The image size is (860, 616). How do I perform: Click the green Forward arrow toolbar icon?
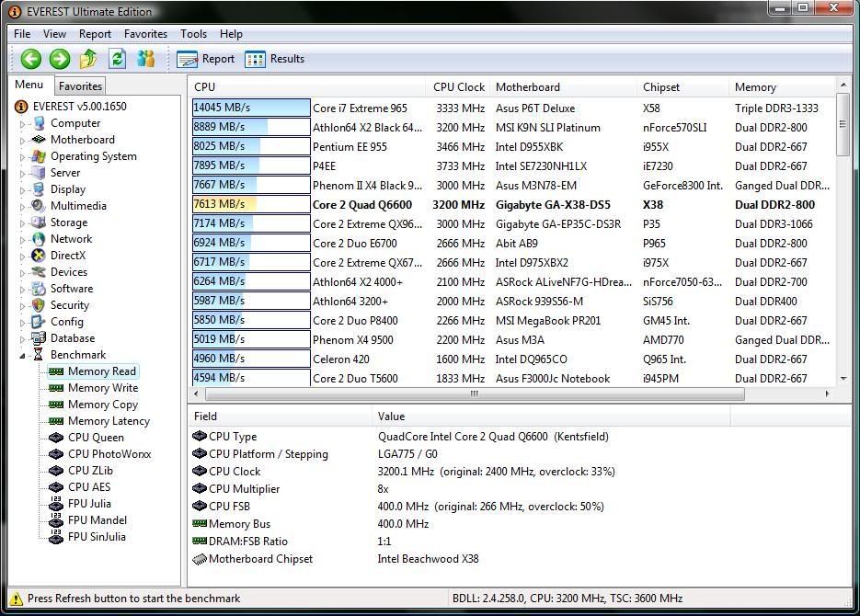pos(60,59)
